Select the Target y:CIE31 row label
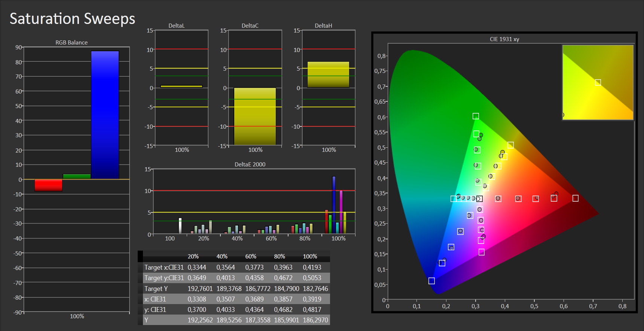 [164, 278]
